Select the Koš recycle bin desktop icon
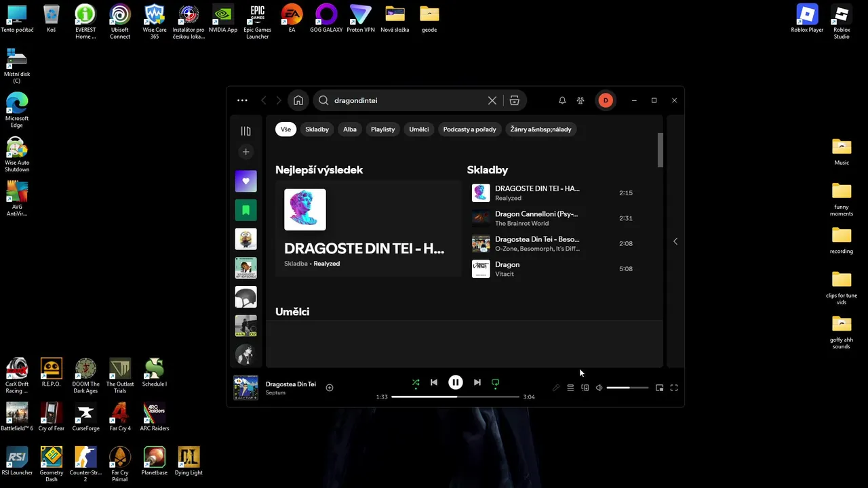 [52, 19]
